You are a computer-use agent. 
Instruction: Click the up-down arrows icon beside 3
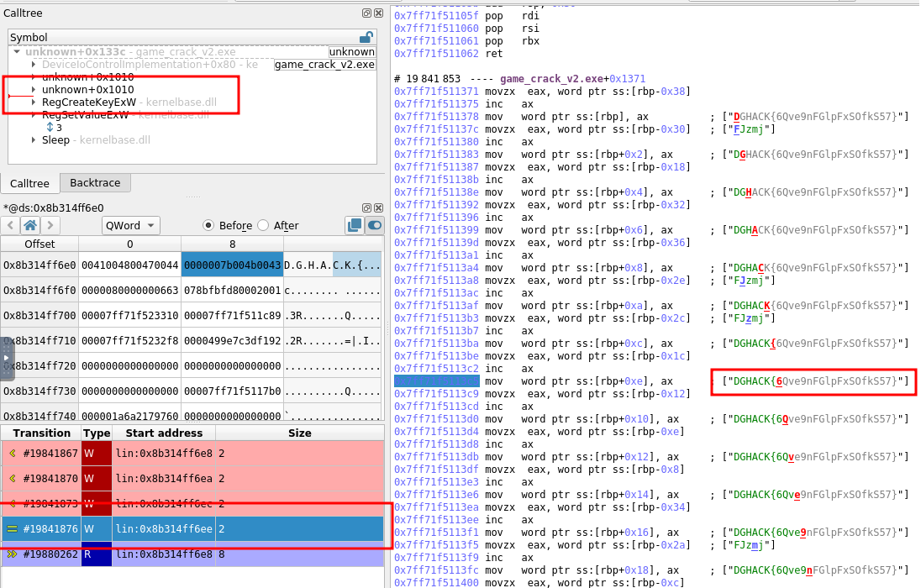tap(50, 128)
